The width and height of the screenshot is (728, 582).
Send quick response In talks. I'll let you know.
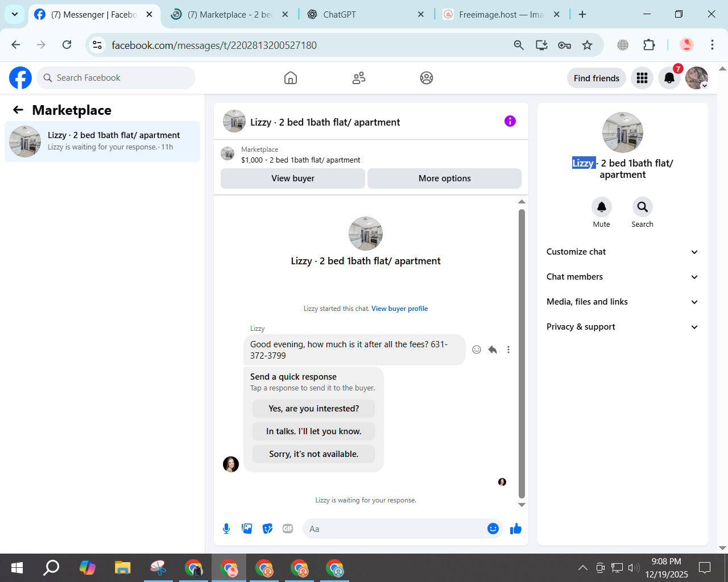pos(313,431)
